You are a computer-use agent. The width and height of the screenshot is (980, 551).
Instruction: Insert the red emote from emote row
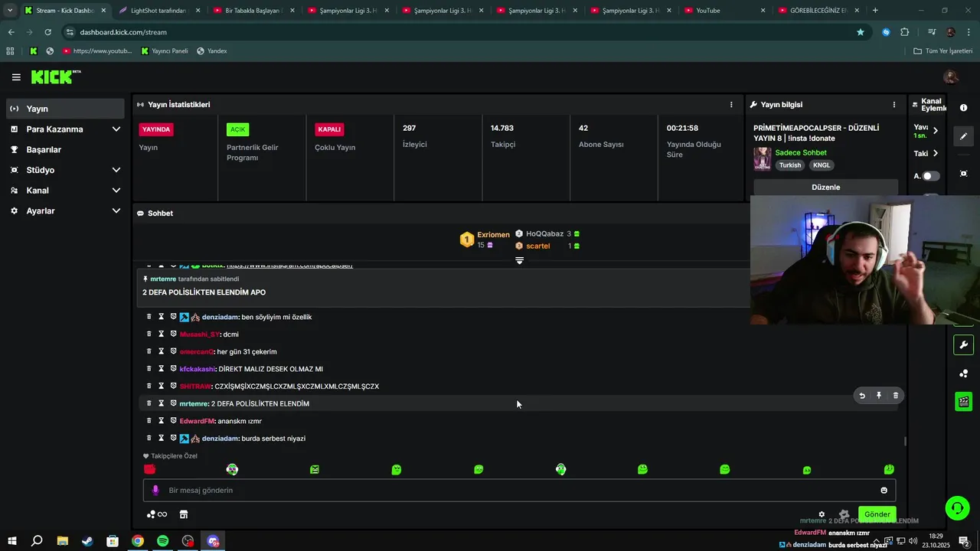[149, 469]
